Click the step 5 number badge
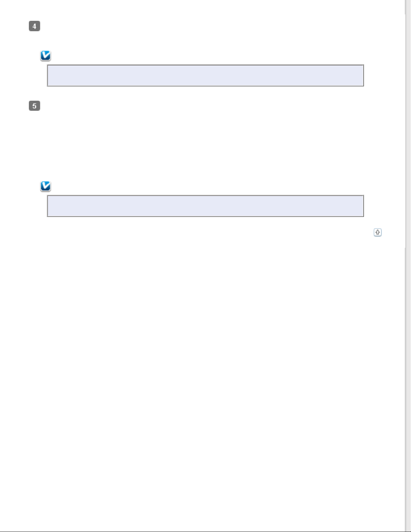The image size is (411, 532). pos(35,106)
